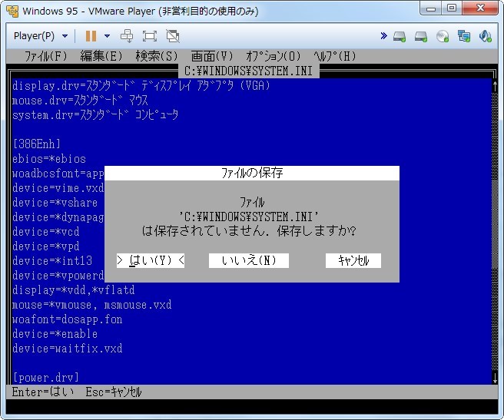Viewport: 504px width, 420px height.
Task: Close the VMware Player window
Action: [480, 8]
